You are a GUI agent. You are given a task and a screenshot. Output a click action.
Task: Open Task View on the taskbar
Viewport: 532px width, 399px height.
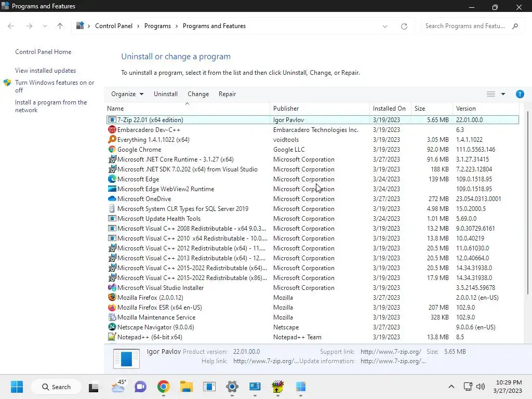click(x=94, y=387)
